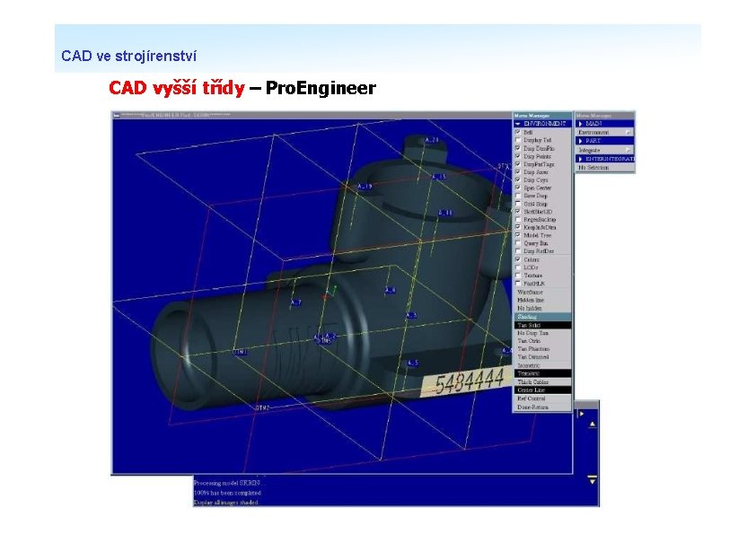756x534 pixels.
Task: Select No Disp Tan option
Action: (x=542, y=333)
